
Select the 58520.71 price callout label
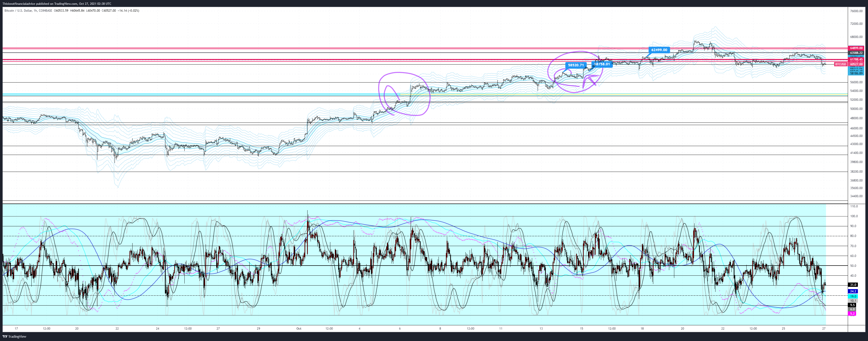coord(576,65)
